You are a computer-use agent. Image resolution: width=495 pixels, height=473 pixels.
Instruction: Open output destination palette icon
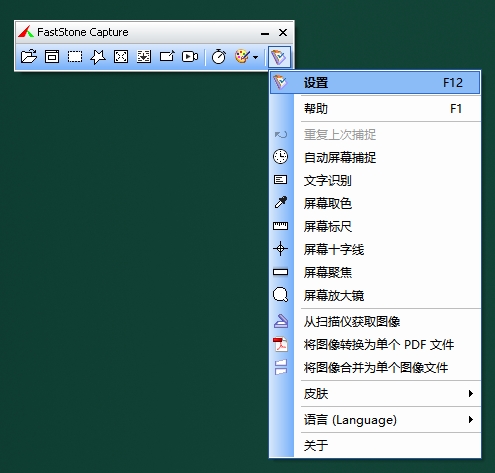pyautogui.click(x=242, y=57)
